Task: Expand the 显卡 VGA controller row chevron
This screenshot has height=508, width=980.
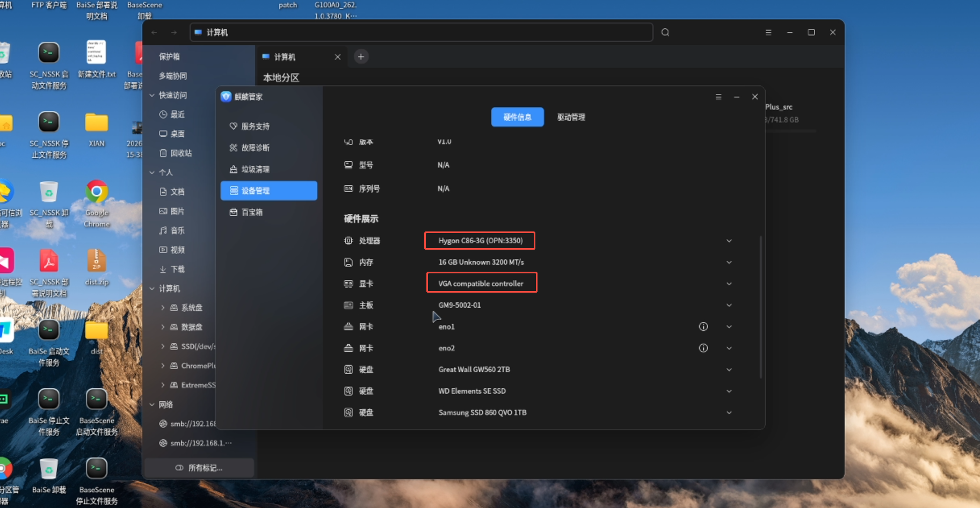Action: [729, 284]
